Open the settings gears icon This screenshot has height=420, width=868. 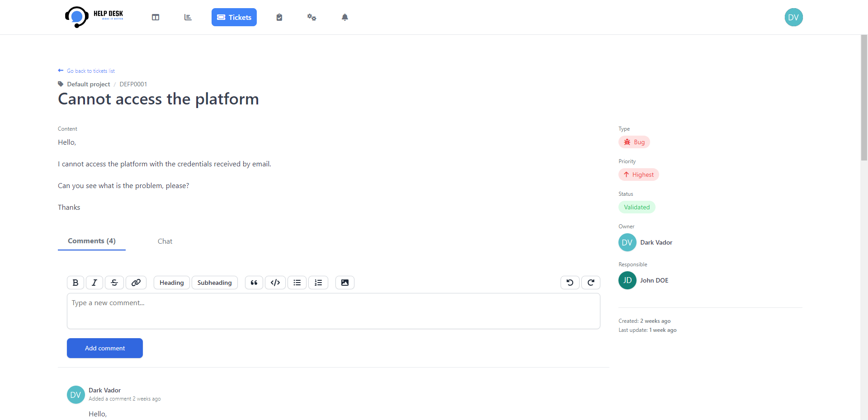tap(312, 17)
